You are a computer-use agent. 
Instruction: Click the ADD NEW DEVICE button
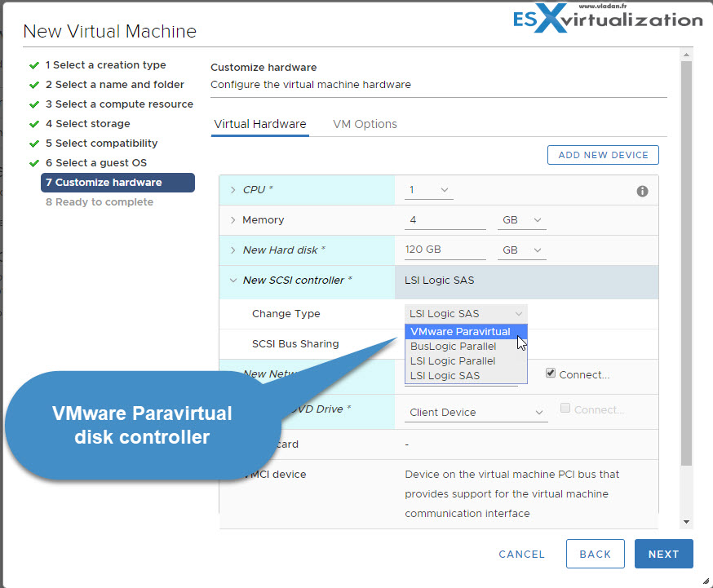[603, 155]
